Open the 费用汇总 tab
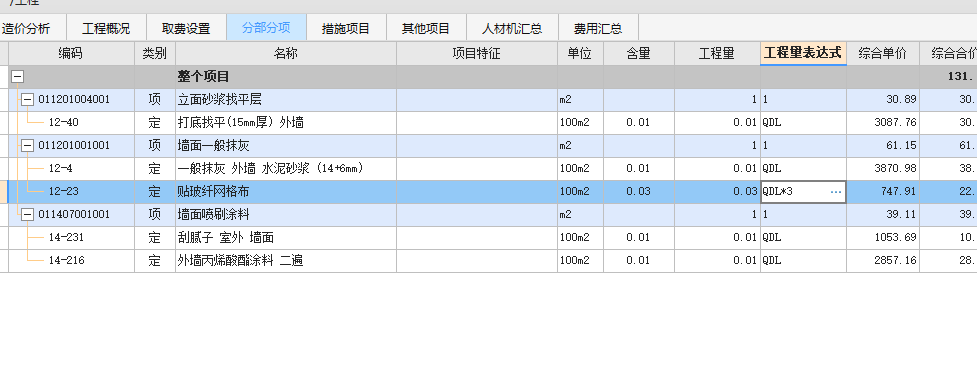Viewport: 977px width, 365px height. coord(598,29)
